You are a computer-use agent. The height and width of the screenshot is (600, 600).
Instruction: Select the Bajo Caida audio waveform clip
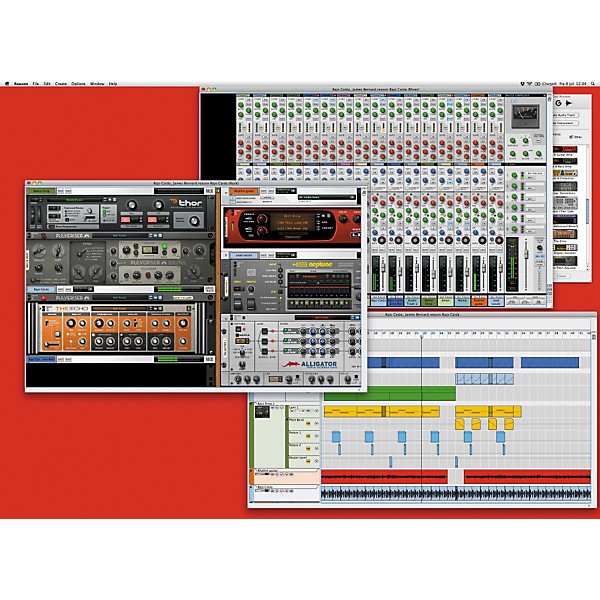[x=455, y=494]
